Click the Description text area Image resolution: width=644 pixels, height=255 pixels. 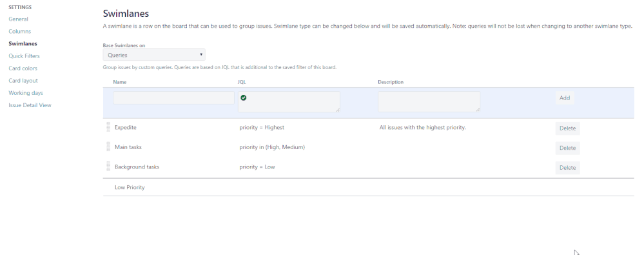(x=429, y=101)
